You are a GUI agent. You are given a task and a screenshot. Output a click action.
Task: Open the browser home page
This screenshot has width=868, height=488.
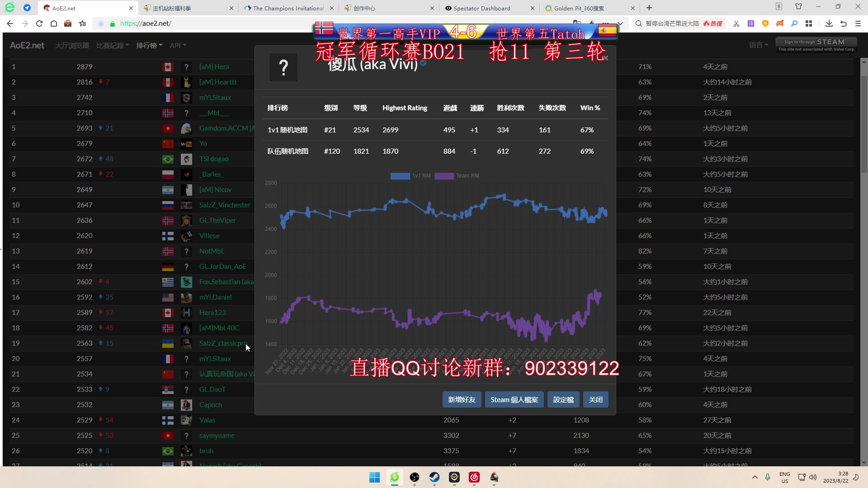pyautogui.click(x=54, y=23)
